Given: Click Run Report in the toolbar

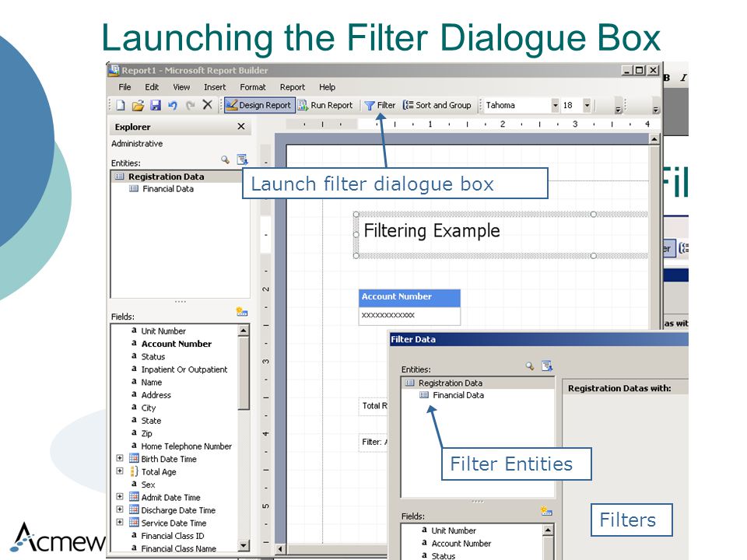Looking at the screenshot, I should [x=325, y=105].
